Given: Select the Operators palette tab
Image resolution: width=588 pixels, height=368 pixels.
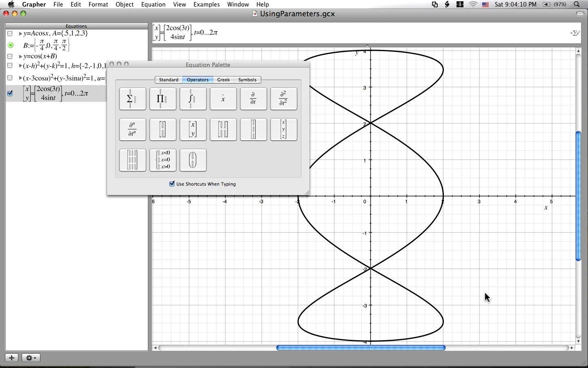Looking at the screenshot, I should (198, 80).
